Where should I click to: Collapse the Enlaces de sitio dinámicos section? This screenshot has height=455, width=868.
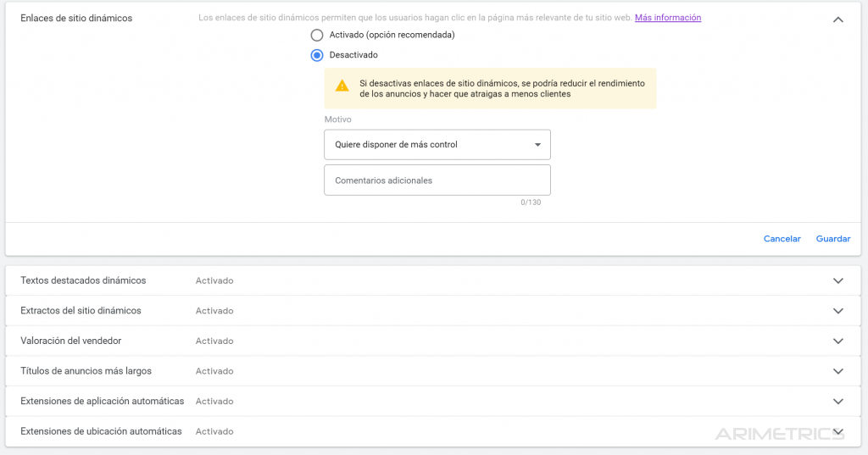click(838, 19)
